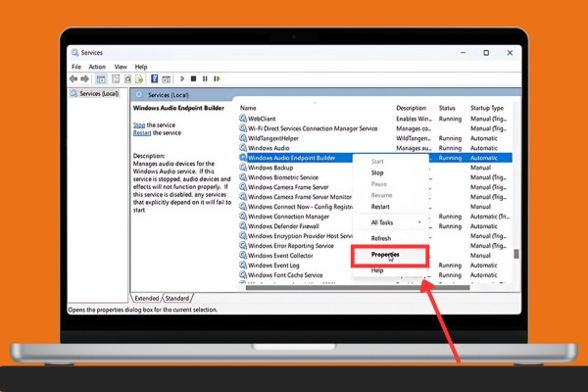Viewport: 588px width, 392px height.
Task: Click the Back arrow toolbar icon
Action: (73, 78)
